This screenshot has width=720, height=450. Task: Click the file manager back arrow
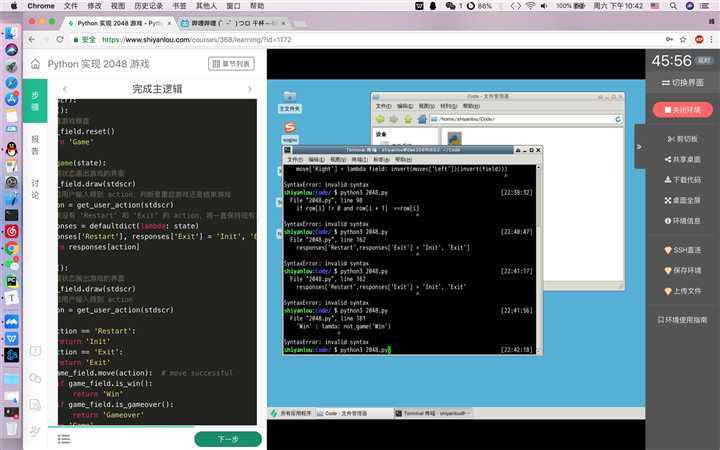380,119
